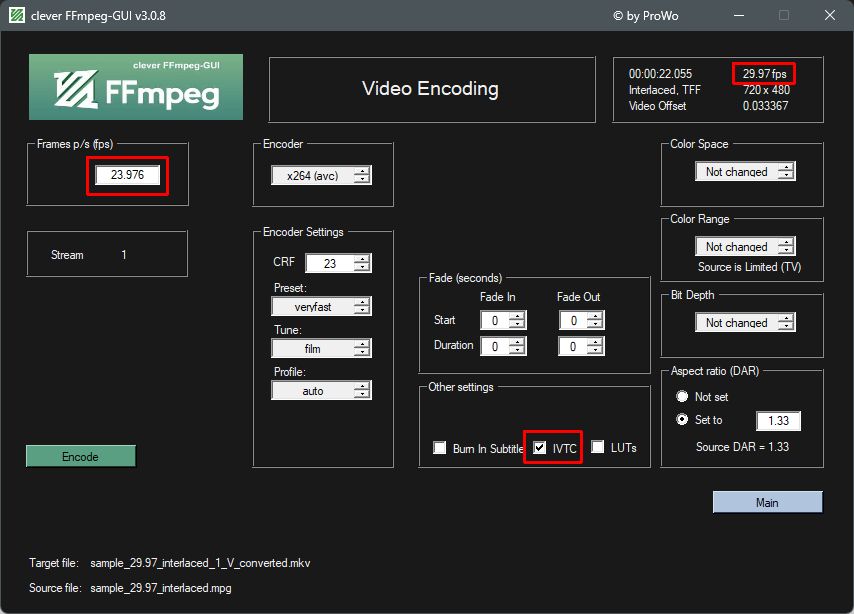
Task: Click the 23.976 fps input field
Action: [127, 175]
